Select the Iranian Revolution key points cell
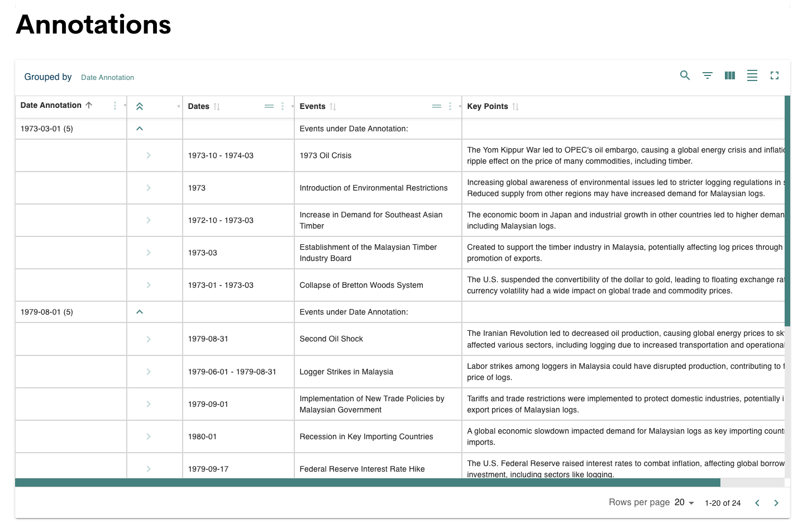The image size is (812, 532). point(623,339)
